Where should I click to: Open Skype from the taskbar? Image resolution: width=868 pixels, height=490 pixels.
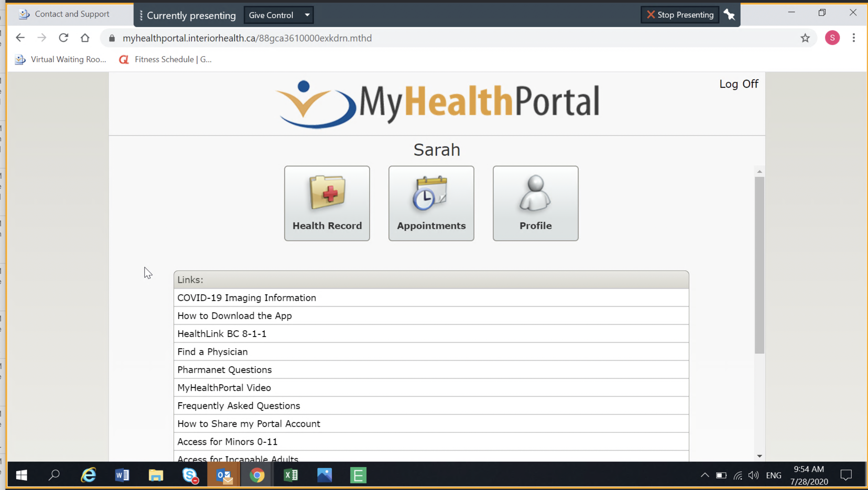pos(190,475)
